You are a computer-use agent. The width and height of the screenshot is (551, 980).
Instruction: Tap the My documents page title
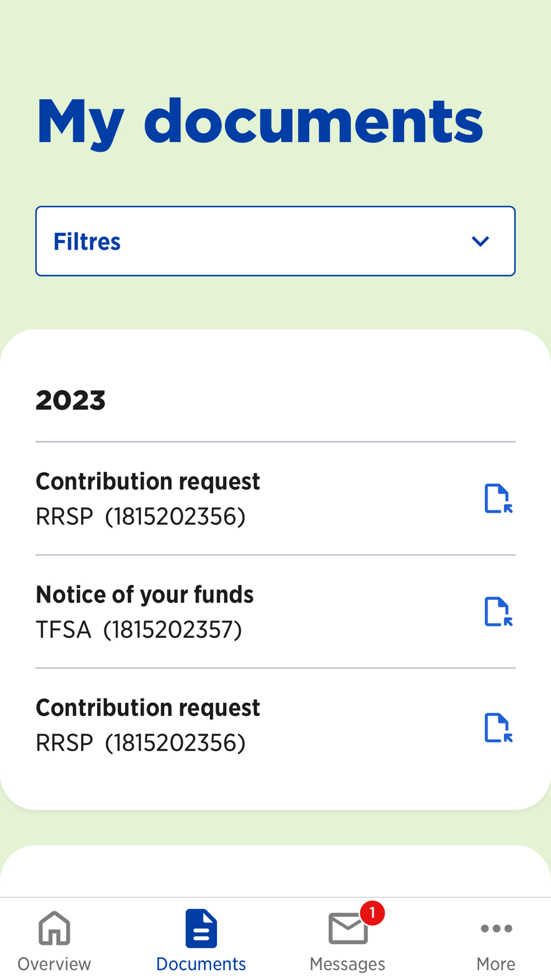260,122
